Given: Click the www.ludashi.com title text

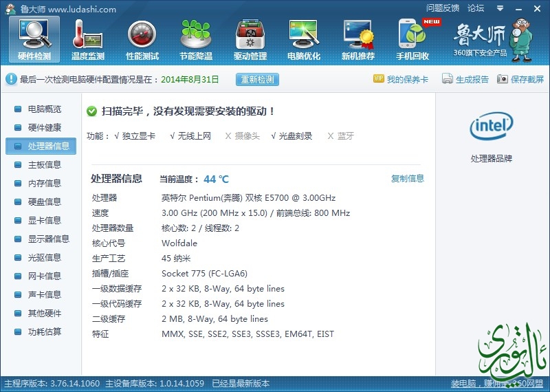Looking at the screenshot, I should tap(82, 10).
